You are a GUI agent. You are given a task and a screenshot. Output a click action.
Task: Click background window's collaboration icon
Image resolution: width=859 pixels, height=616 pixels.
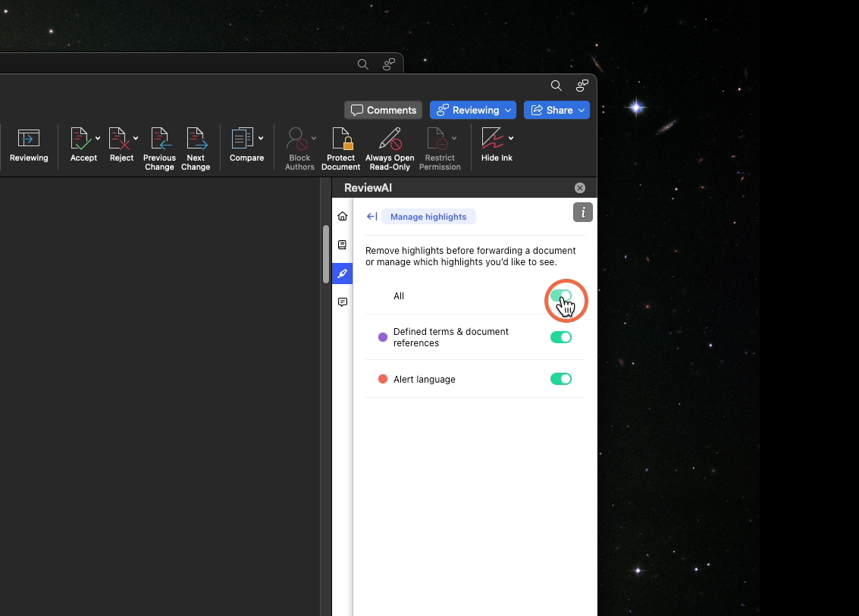389,64
